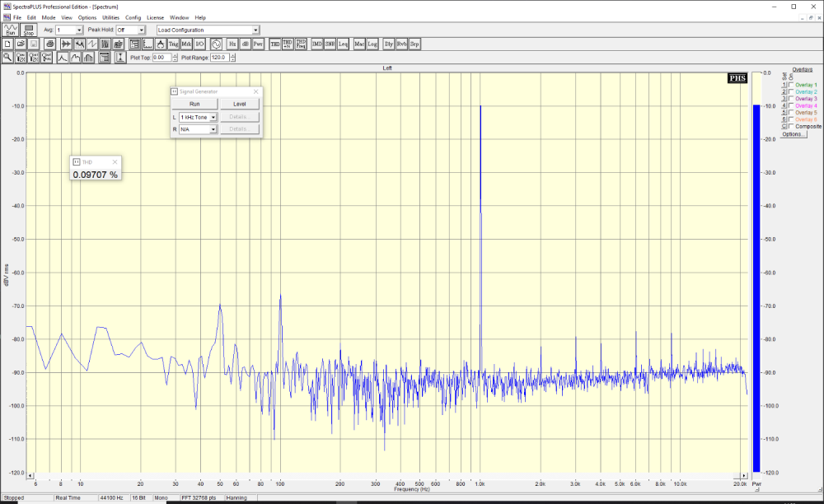
Task: Click the Stop icon in the main toolbar
Action: coord(29,30)
